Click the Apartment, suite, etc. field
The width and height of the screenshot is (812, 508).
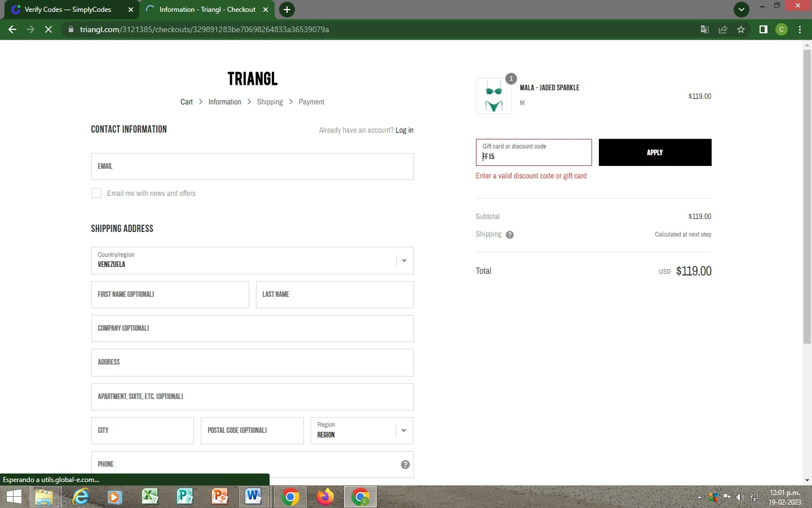pyautogui.click(x=252, y=397)
